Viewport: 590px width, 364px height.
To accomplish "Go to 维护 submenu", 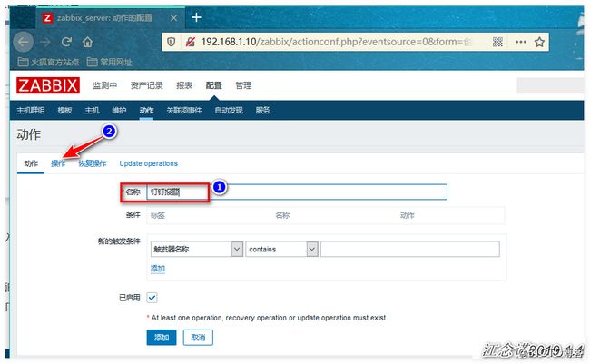I will tap(119, 111).
